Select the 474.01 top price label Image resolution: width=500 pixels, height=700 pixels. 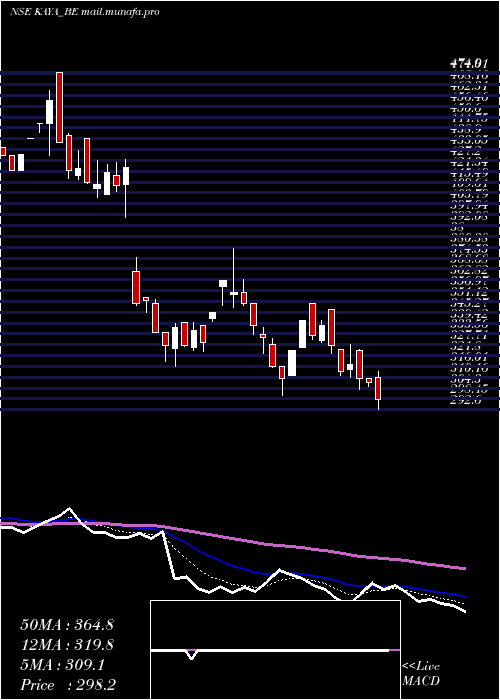468,65
